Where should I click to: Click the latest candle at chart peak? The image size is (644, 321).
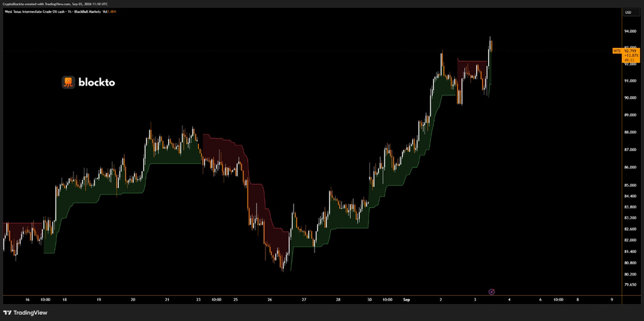pyautogui.click(x=491, y=45)
